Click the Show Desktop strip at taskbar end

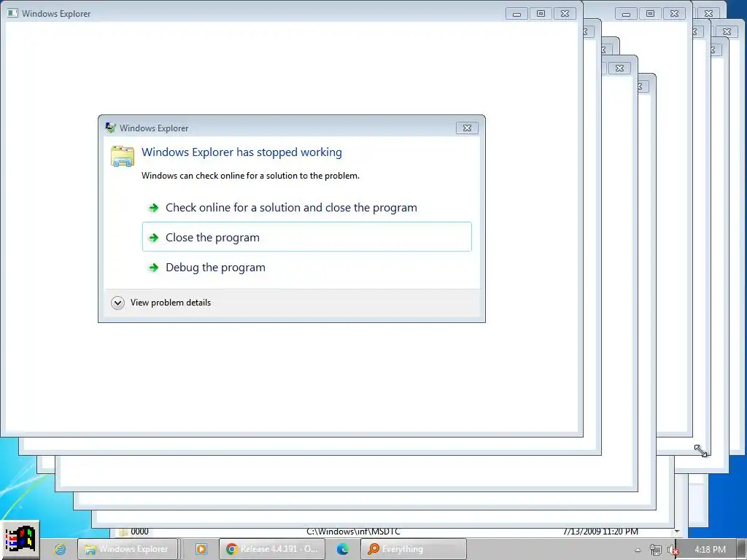click(742, 550)
